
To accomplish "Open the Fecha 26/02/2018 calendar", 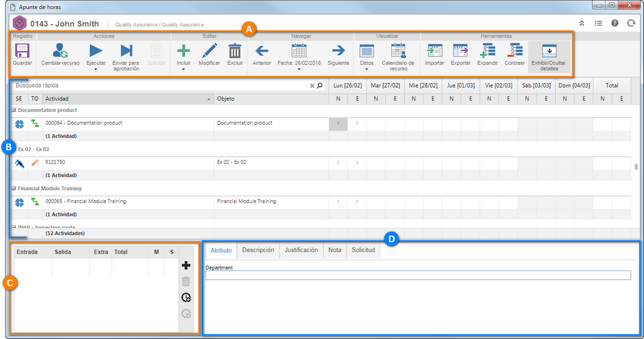I will click(299, 51).
